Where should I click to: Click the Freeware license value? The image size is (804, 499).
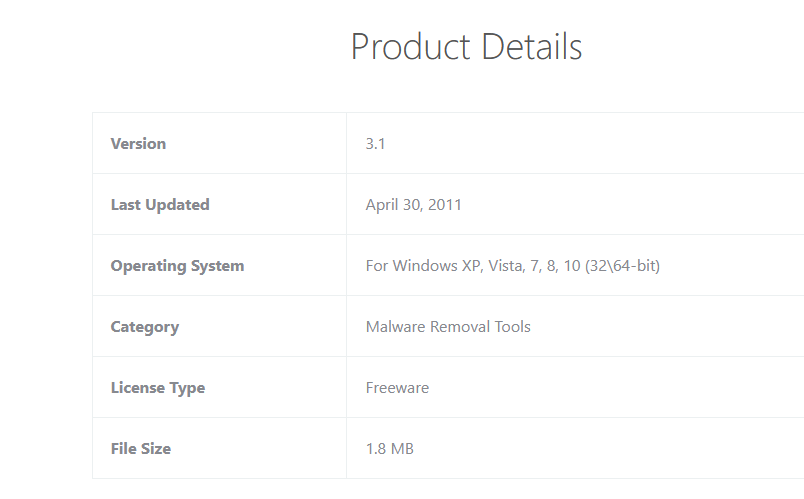pyautogui.click(x=397, y=388)
